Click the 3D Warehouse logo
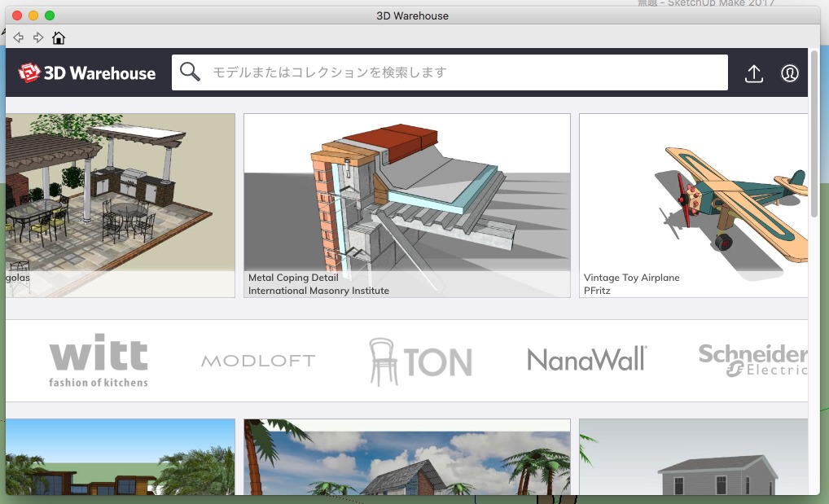Viewport: 829px width, 504px height. point(86,73)
